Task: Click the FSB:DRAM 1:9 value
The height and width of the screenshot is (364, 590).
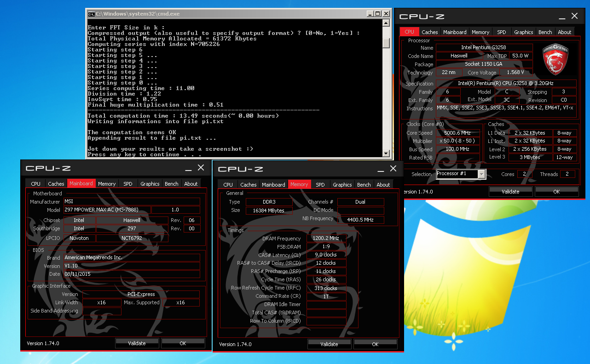Action: click(326, 247)
